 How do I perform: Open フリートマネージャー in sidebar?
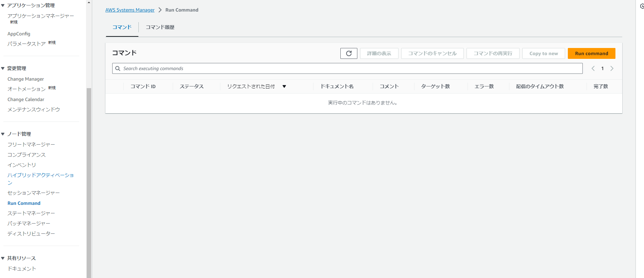(x=31, y=145)
